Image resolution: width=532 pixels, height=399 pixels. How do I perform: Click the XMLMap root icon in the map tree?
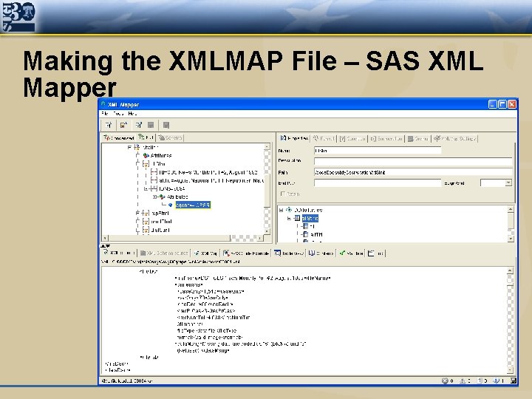[289, 210]
